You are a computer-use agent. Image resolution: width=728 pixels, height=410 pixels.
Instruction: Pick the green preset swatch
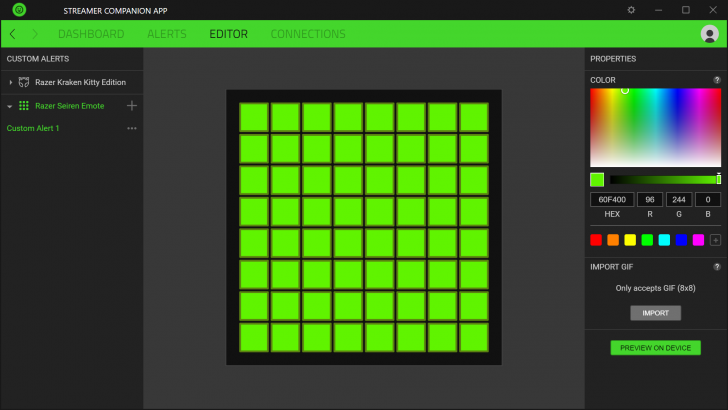(x=647, y=240)
